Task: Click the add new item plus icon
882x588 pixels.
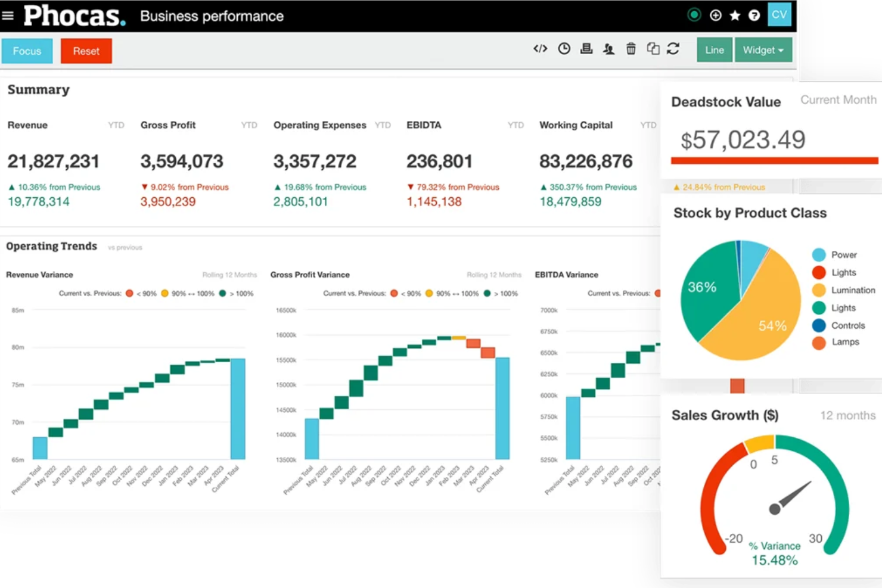Action: 715,15
